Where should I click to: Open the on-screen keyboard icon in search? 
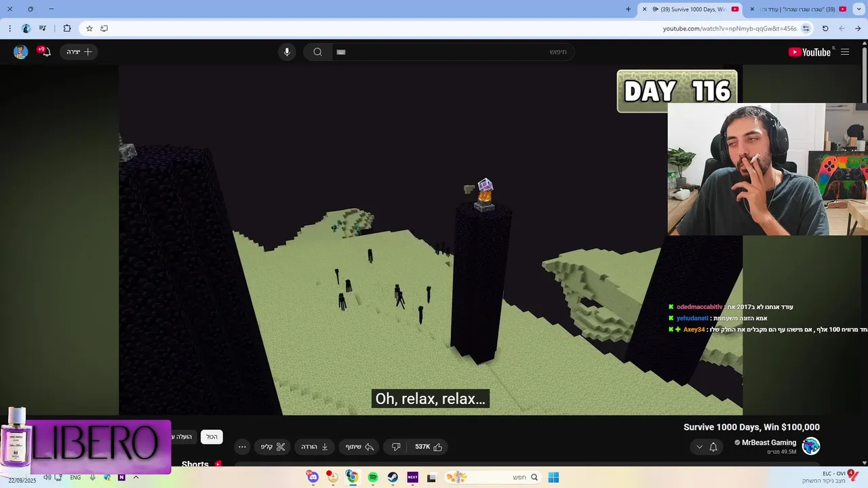pyautogui.click(x=341, y=52)
